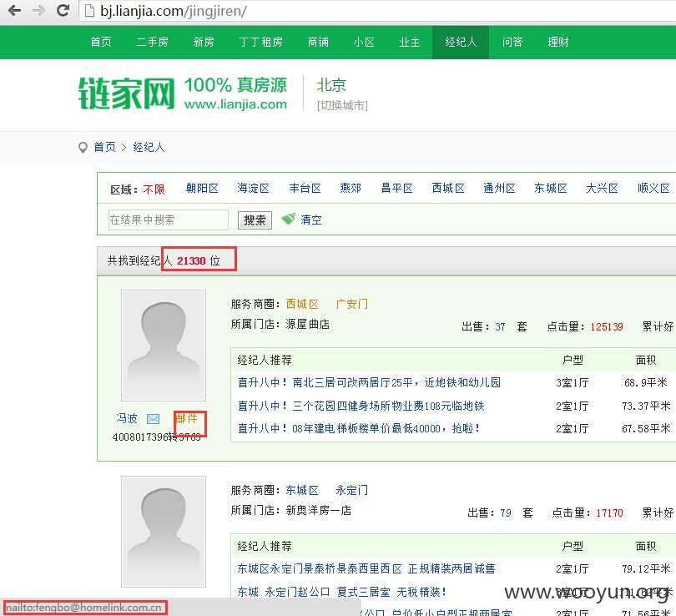676x616 pixels.
Task: Click 西城区 service area link
Action: click(302, 305)
